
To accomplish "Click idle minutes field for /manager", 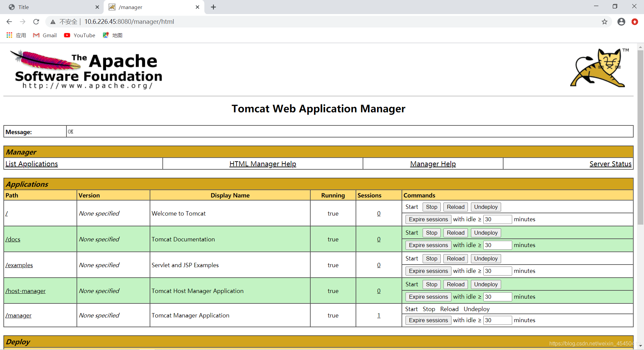I will pos(497,320).
